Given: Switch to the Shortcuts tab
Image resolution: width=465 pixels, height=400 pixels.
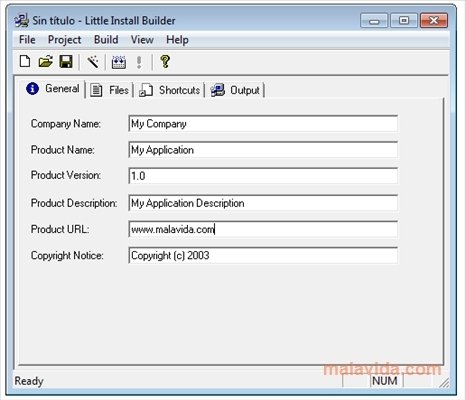Looking at the screenshot, I should click(x=169, y=90).
